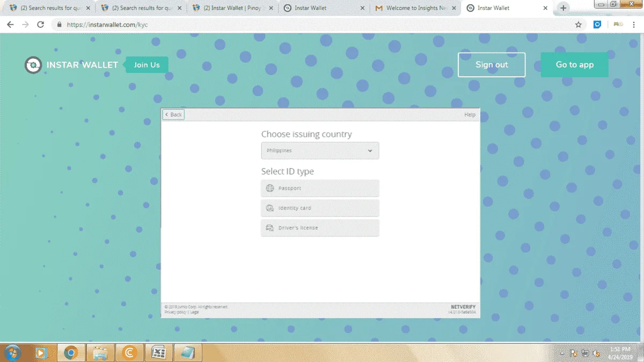Close the active Instar Wallet tab

point(546,8)
